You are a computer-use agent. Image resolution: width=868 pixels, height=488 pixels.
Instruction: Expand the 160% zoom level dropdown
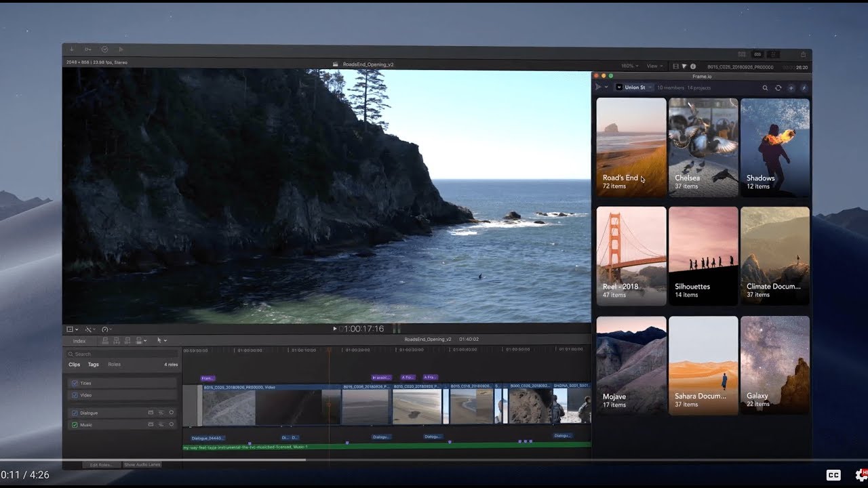[629, 66]
